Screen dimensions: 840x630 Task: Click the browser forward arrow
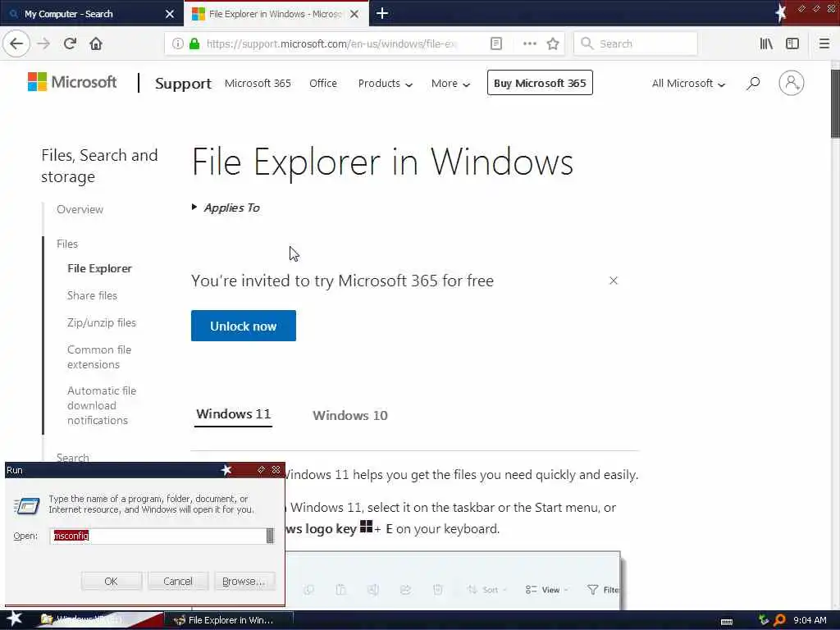pos(44,43)
